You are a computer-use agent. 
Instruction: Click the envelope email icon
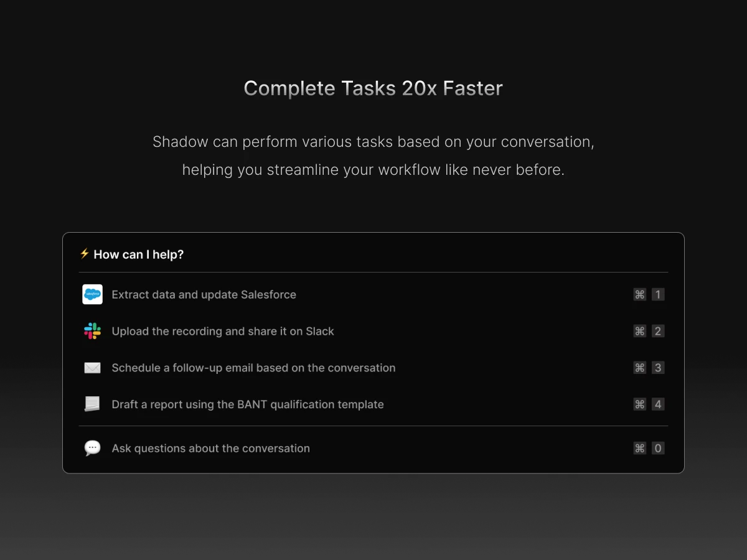click(x=92, y=368)
